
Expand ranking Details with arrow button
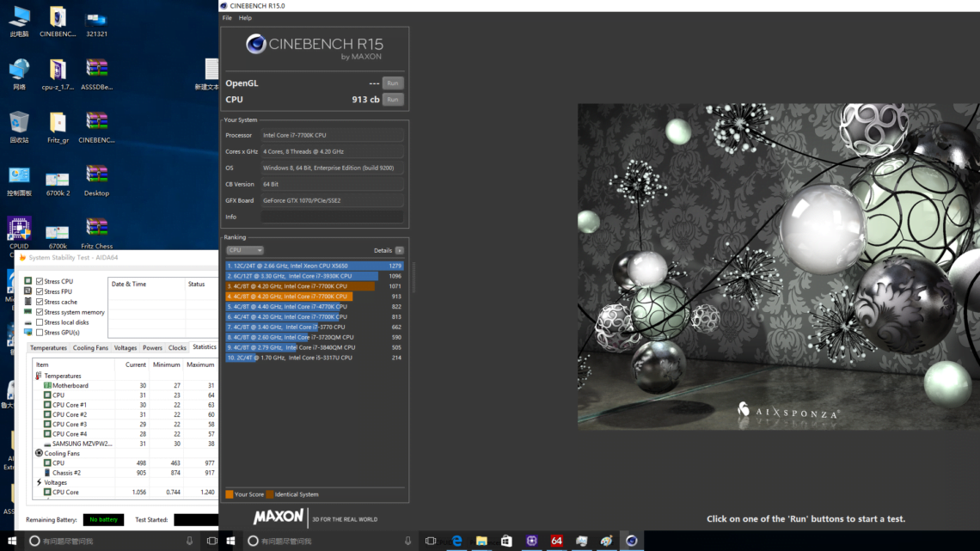(x=400, y=250)
